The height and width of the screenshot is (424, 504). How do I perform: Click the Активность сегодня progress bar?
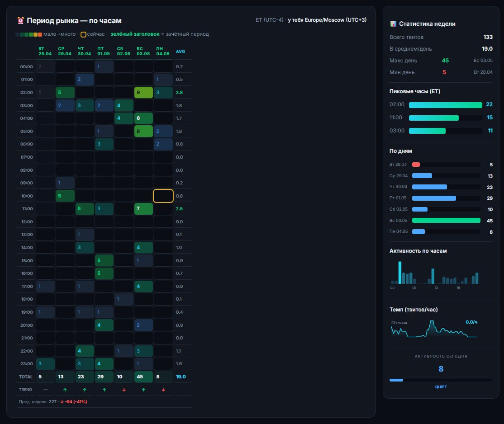441,380
